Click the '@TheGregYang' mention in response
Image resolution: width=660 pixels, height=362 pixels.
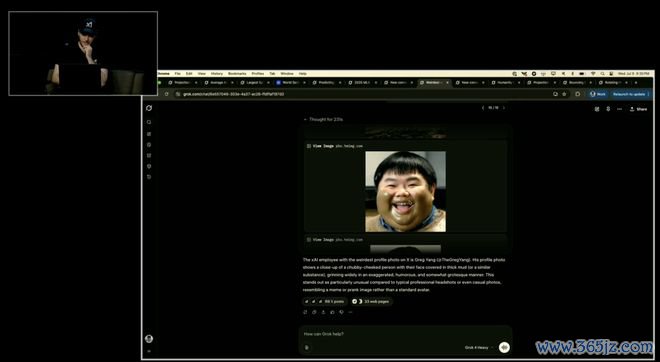tap(452, 260)
